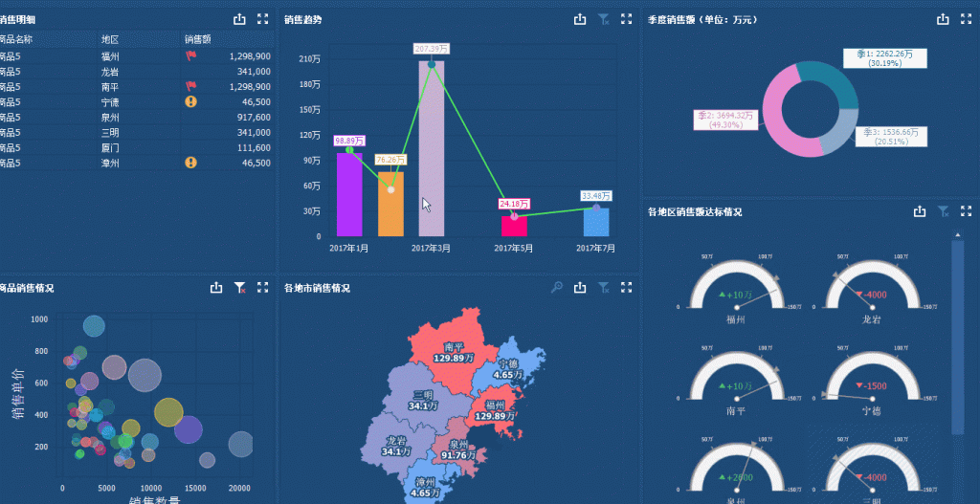
Task: Maximize the 各地区销售额达标情况 panel
Action: (x=967, y=211)
